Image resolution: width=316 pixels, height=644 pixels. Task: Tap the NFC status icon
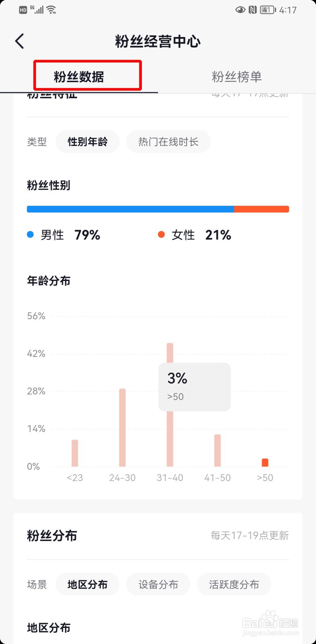[253, 10]
